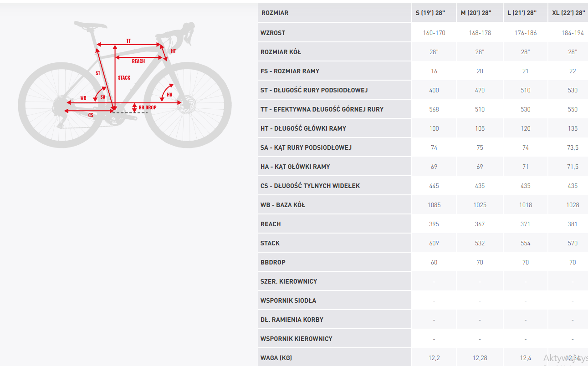Click the 160-170 height value
588x366 pixels.
434,33
